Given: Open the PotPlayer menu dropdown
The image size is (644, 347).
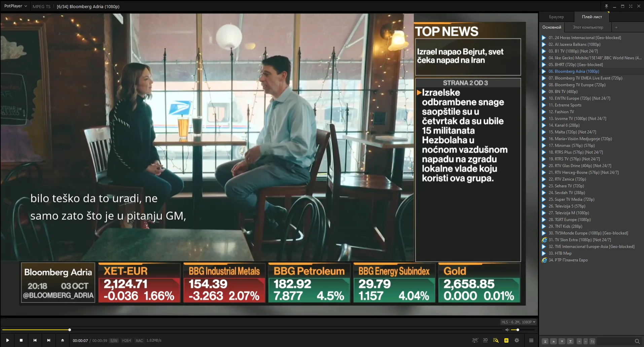Looking at the screenshot, I should coord(15,6).
